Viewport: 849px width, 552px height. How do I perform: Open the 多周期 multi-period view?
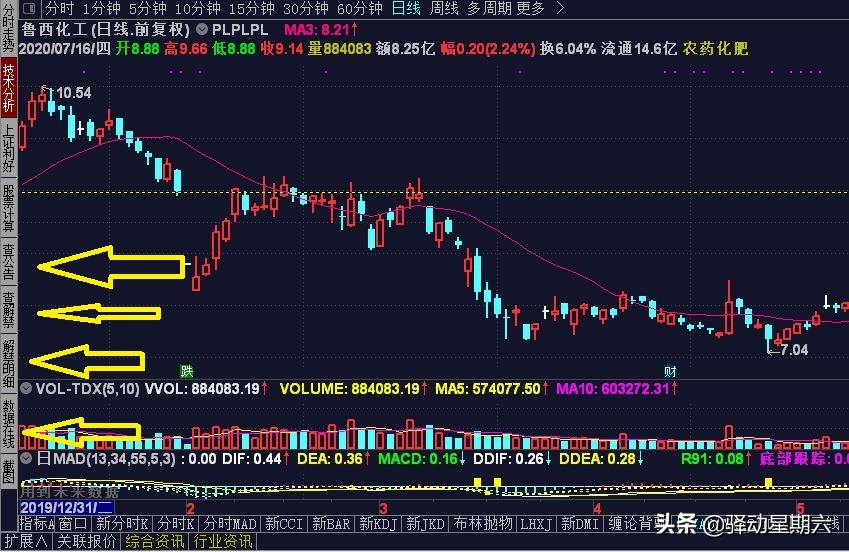pos(487,8)
